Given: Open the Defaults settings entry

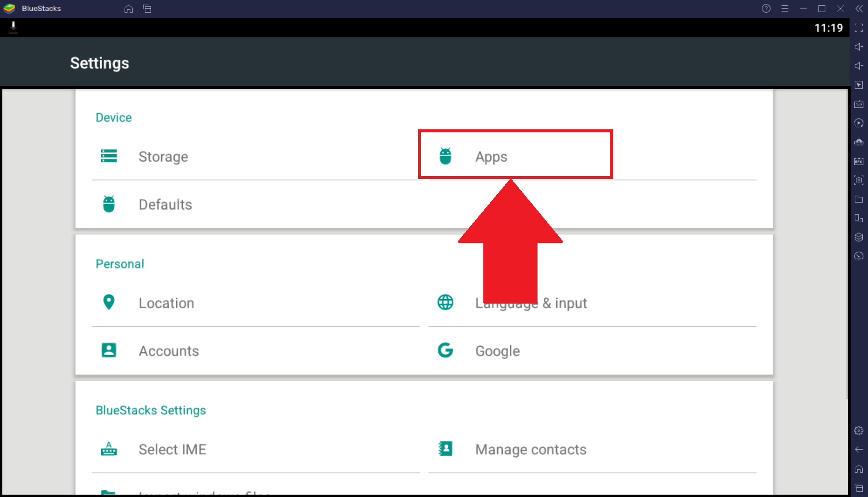Looking at the screenshot, I should point(165,205).
